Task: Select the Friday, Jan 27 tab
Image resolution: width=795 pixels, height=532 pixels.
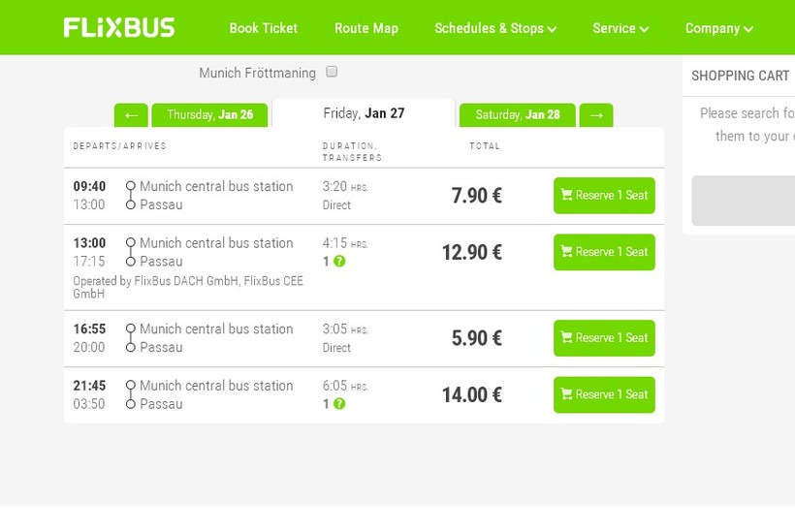Action: pos(364,113)
